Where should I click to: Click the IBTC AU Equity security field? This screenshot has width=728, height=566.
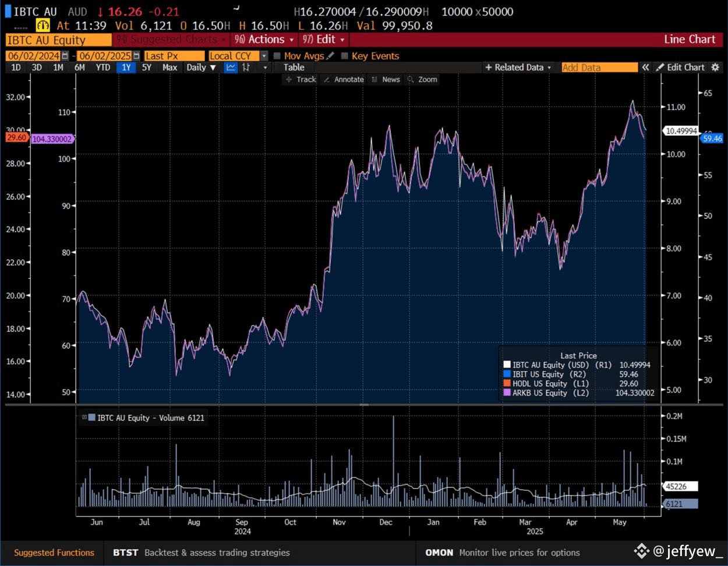(58, 40)
